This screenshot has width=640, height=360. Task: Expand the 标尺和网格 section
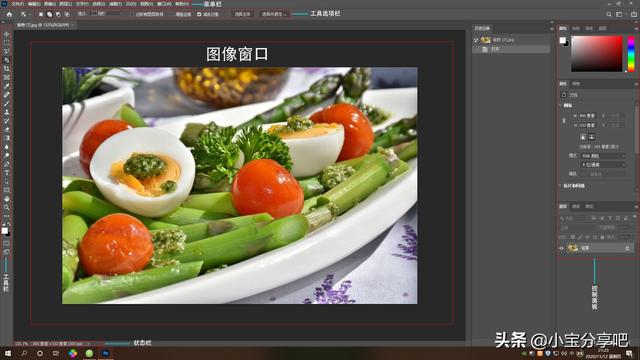click(560, 186)
